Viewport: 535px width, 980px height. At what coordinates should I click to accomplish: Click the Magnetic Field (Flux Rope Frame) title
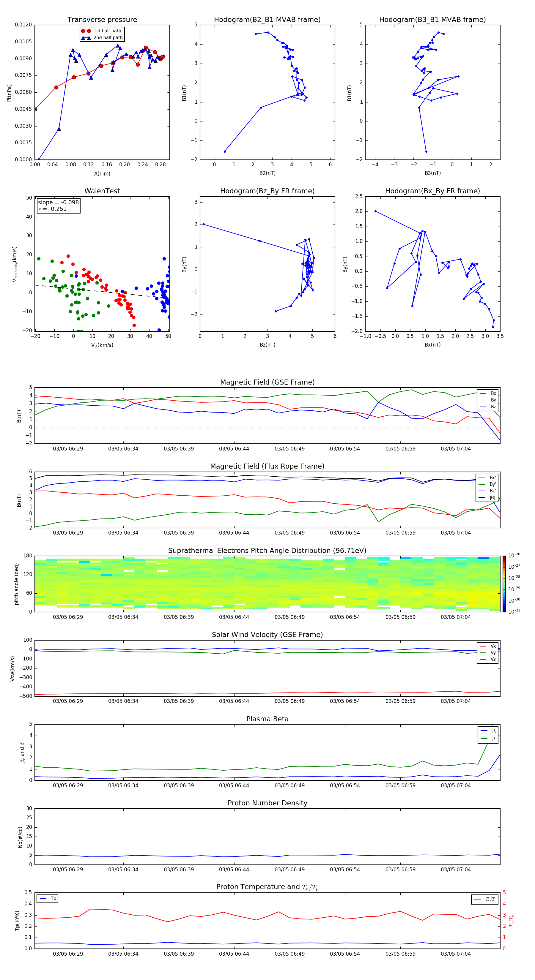(x=267, y=466)
